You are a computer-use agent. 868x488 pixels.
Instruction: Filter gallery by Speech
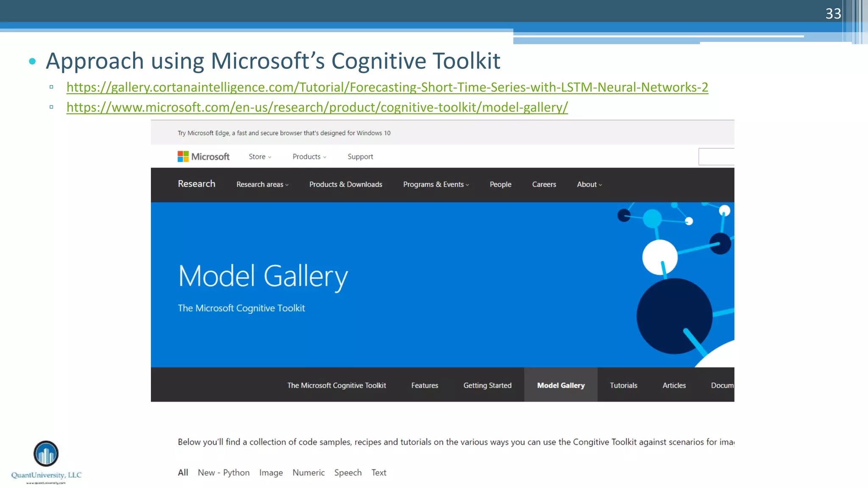coord(348,473)
